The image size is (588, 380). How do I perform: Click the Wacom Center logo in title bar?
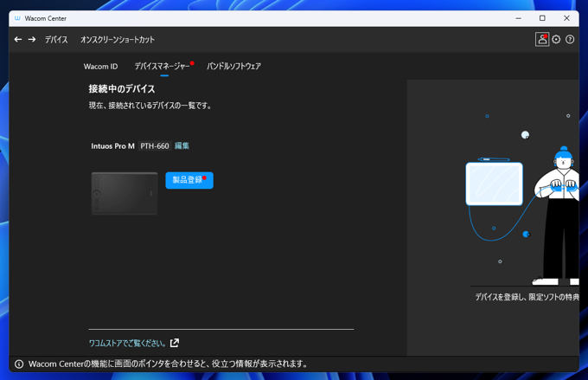[x=17, y=18]
